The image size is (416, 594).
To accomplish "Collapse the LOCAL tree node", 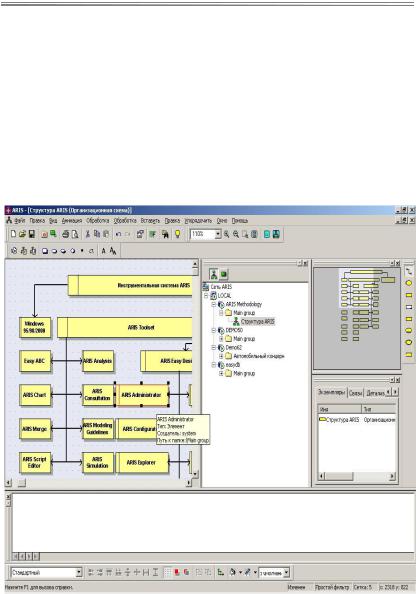I will tap(206, 295).
